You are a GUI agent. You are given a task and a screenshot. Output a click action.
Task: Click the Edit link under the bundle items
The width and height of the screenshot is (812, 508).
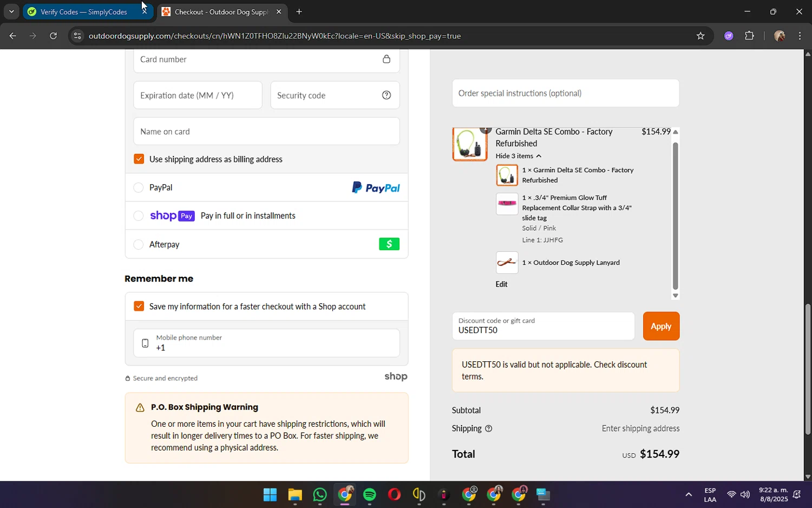[x=501, y=284]
